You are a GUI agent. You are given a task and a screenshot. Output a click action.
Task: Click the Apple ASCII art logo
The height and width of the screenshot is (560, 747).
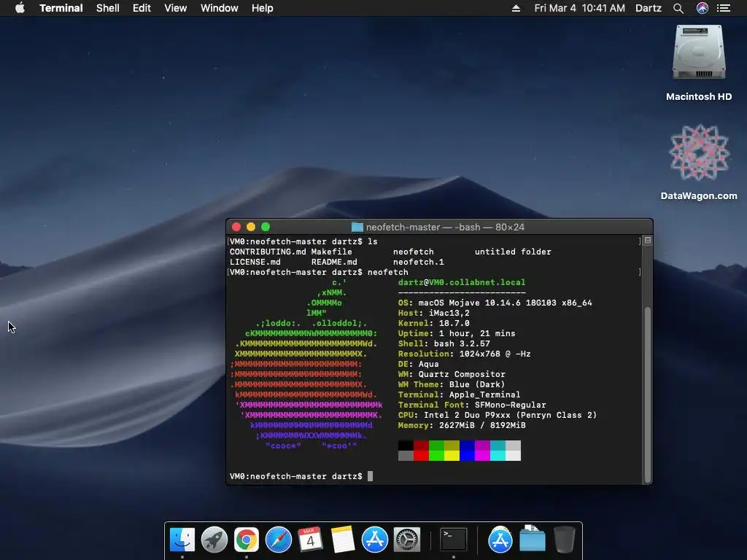[306, 365]
